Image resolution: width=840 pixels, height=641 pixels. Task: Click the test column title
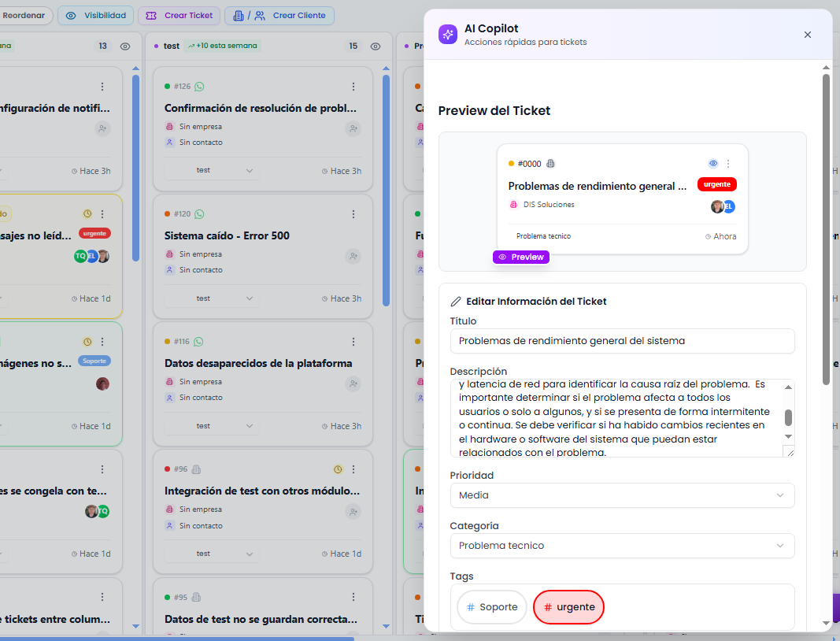tap(172, 46)
